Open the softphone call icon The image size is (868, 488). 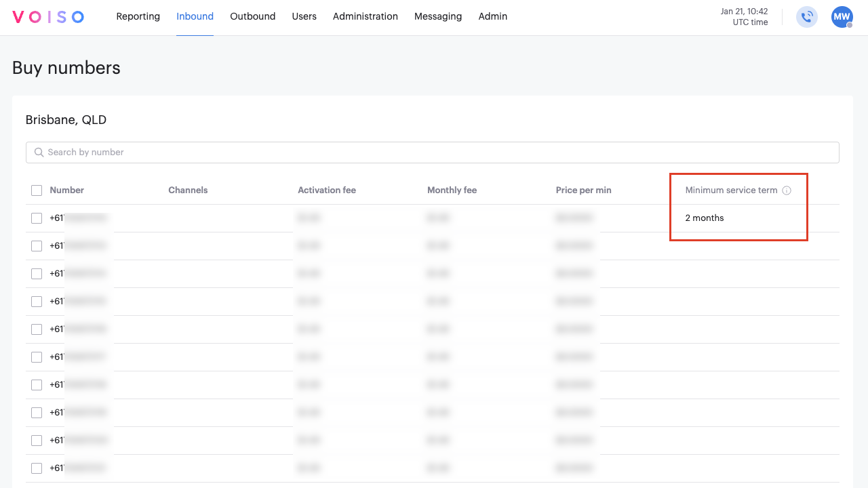806,17
